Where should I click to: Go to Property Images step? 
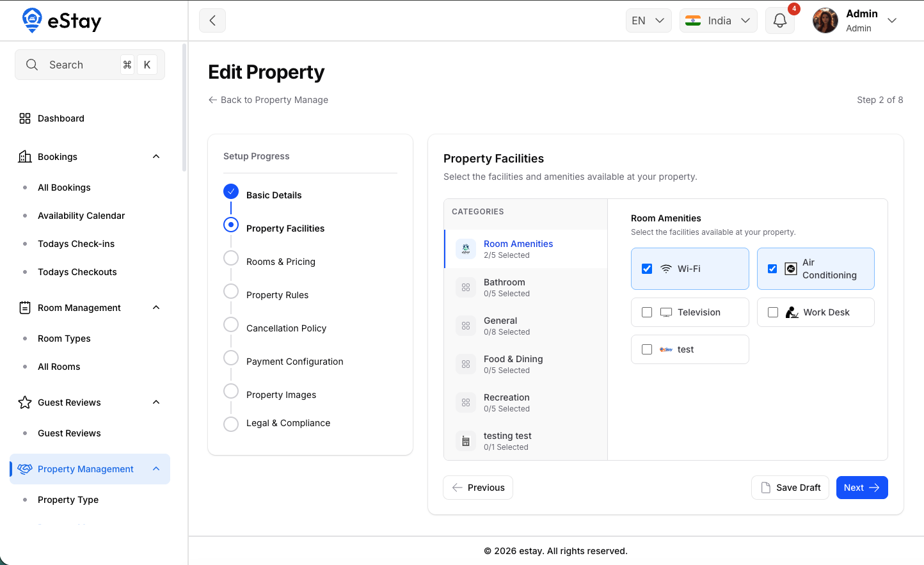pyautogui.click(x=281, y=395)
